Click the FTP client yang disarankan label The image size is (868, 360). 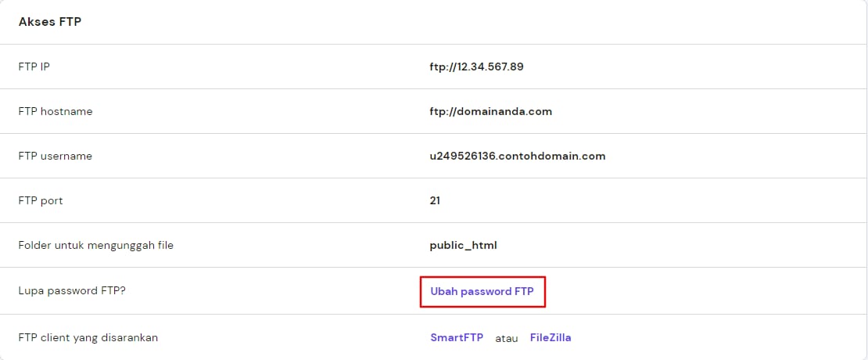(88, 338)
